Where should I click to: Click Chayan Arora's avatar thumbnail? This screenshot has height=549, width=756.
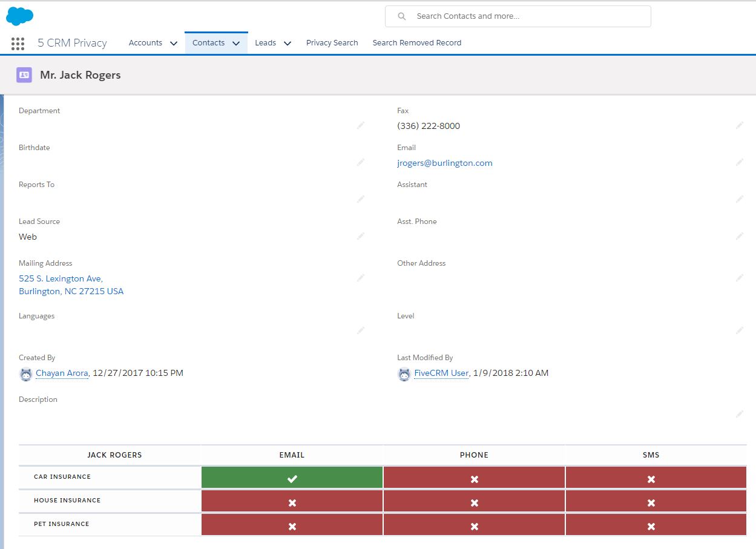point(25,374)
